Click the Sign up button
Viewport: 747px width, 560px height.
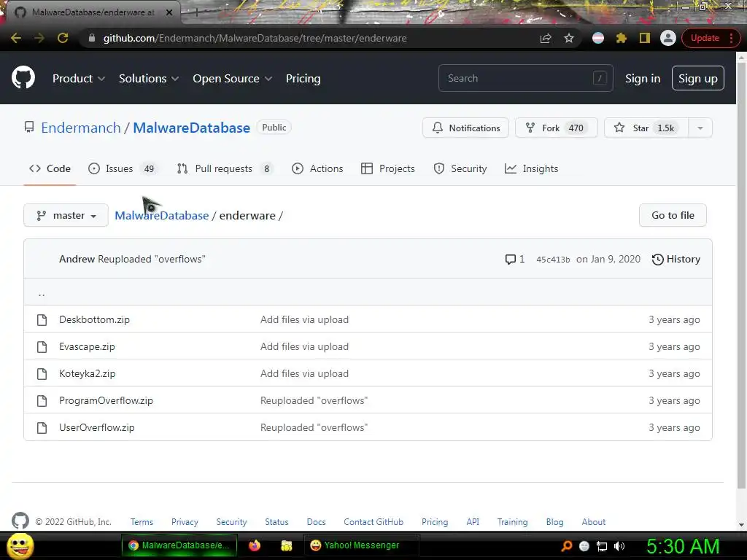pos(698,79)
